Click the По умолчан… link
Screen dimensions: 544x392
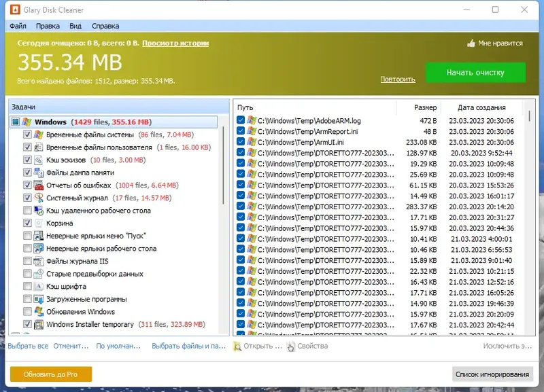click(x=118, y=346)
